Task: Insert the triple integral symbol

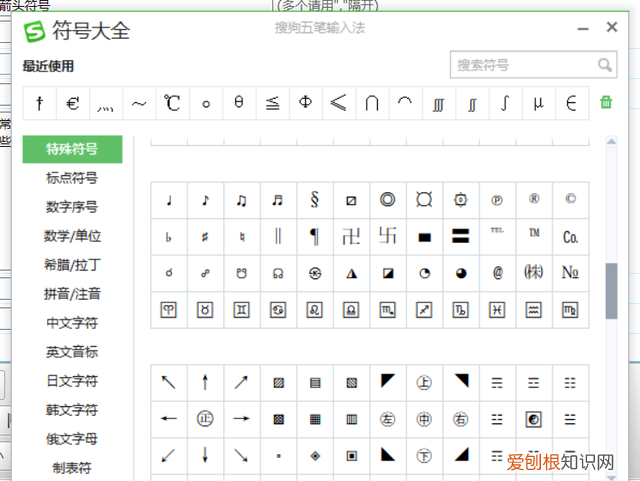Action: click(438, 103)
